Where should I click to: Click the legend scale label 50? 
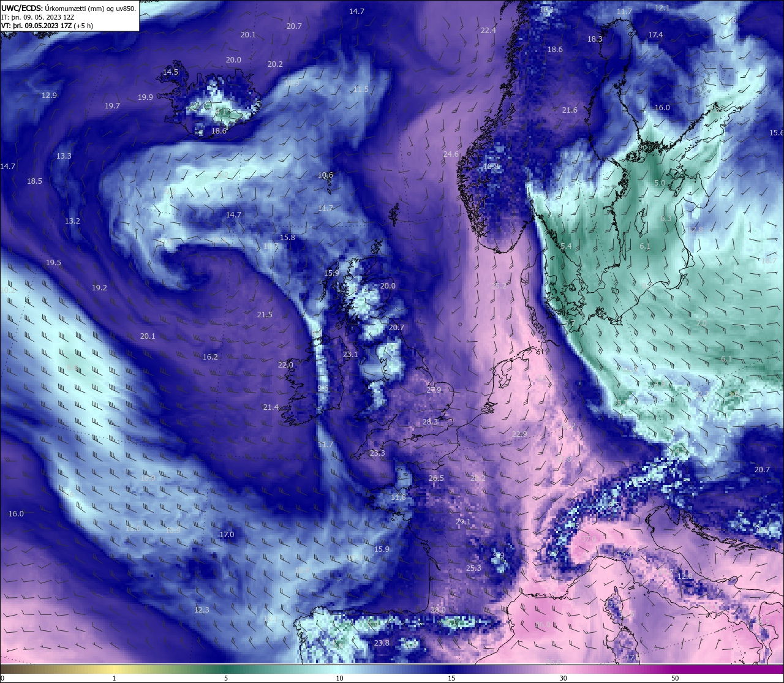tap(675, 678)
